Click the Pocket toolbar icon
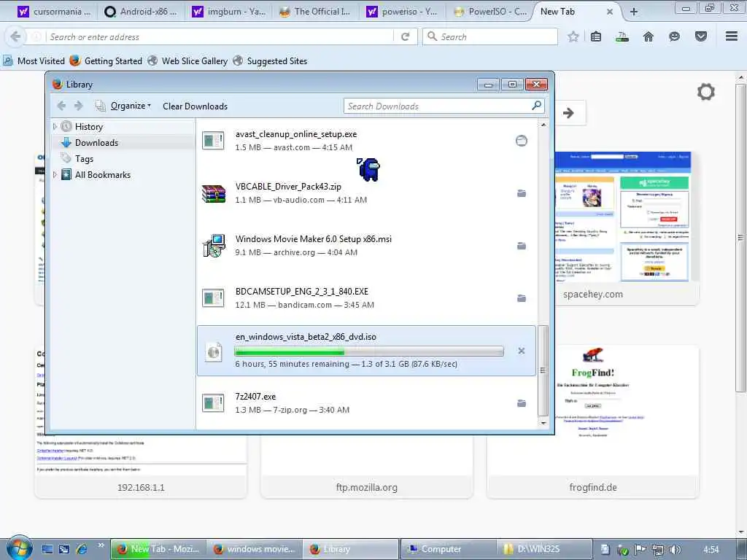Screen dimensions: 747x560 tap(701, 36)
